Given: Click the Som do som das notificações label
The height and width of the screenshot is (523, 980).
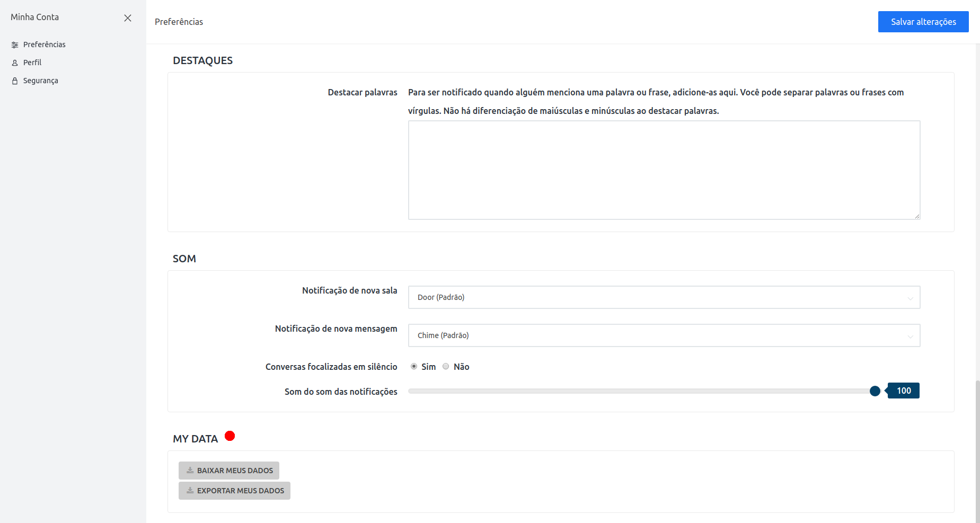Looking at the screenshot, I should [341, 392].
